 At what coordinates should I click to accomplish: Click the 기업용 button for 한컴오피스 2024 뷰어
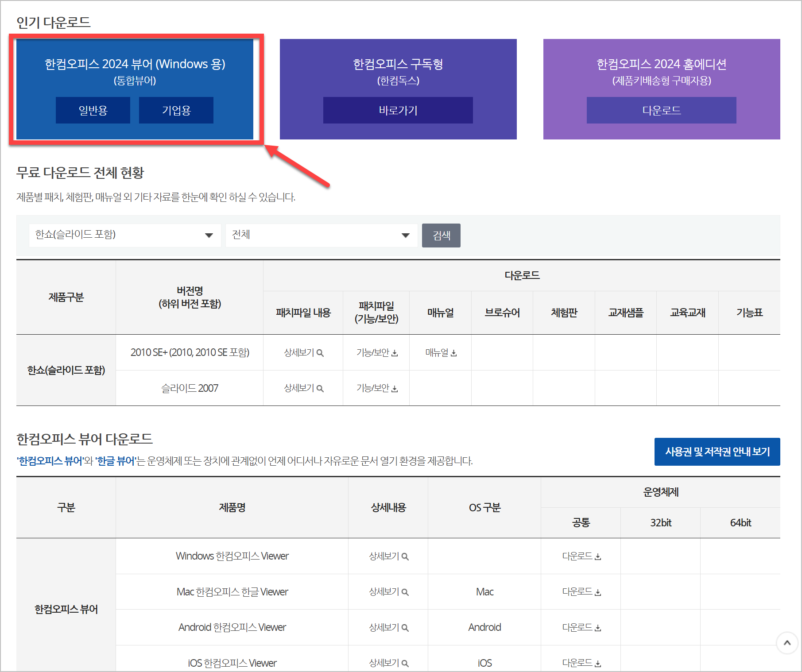click(176, 110)
